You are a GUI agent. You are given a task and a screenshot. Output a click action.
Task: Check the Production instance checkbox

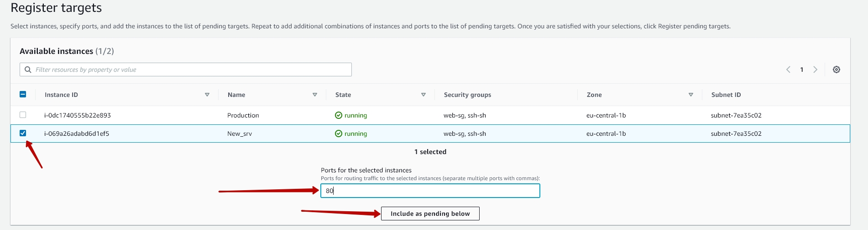point(23,115)
